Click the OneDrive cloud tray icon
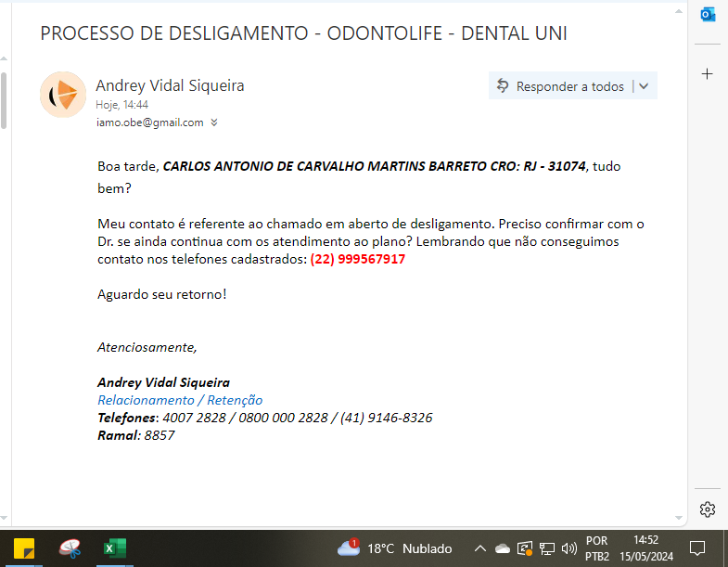 [503, 548]
